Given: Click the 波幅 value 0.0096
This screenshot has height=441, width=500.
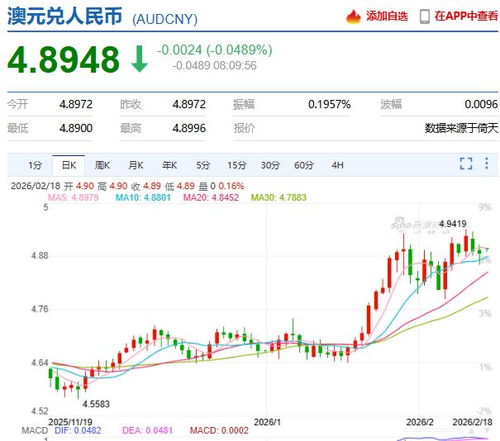Looking at the screenshot, I should tap(481, 104).
